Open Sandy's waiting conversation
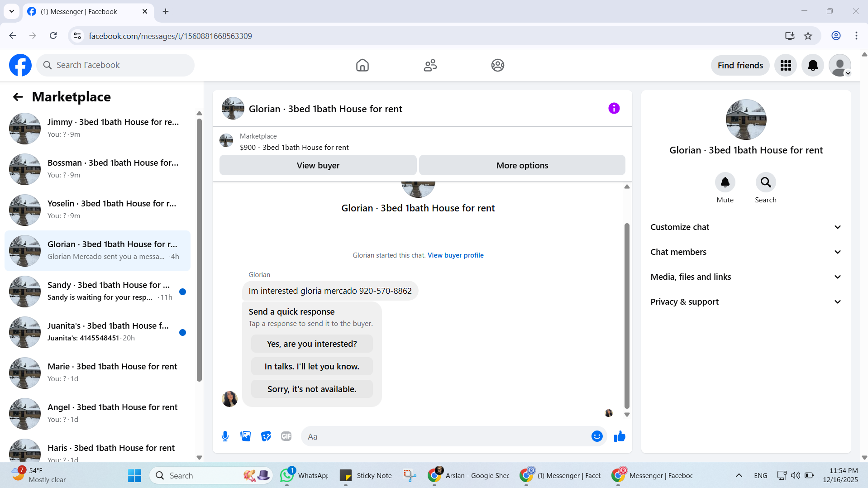Viewport: 868px width, 488px height. pyautogui.click(x=97, y=291)
